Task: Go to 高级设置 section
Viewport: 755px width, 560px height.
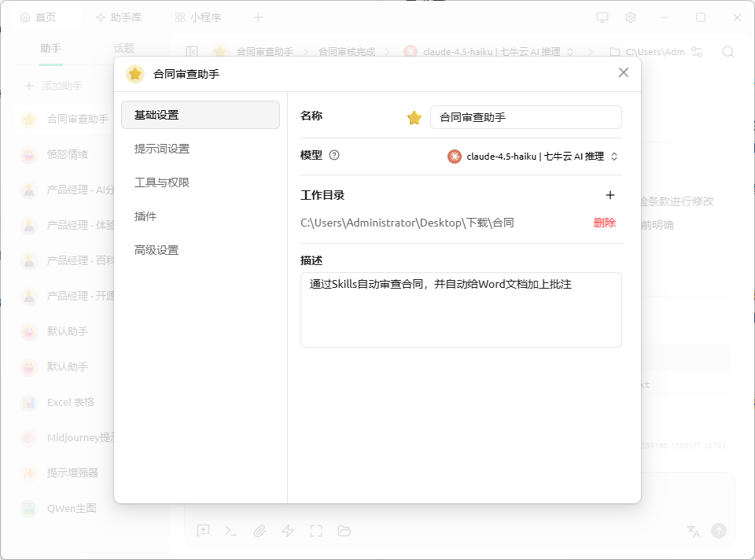Action: pos(157,250)
